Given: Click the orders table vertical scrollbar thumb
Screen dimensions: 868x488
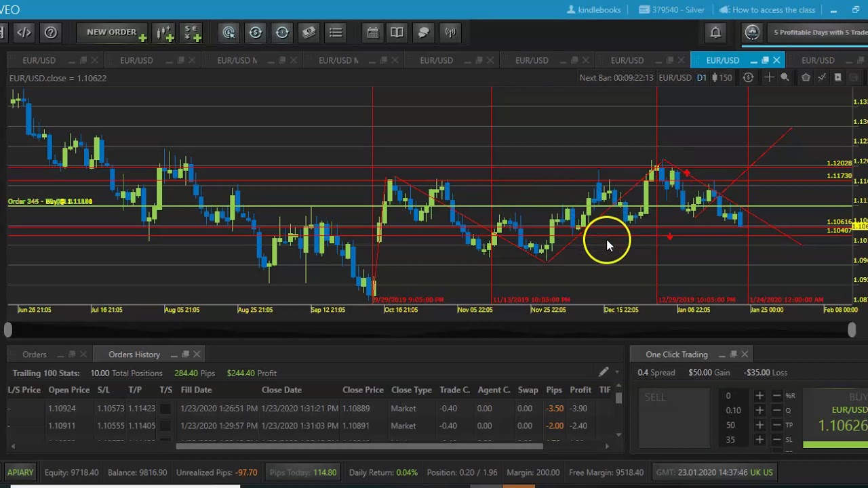Looking at the screenshot, I should pos(618,399).
